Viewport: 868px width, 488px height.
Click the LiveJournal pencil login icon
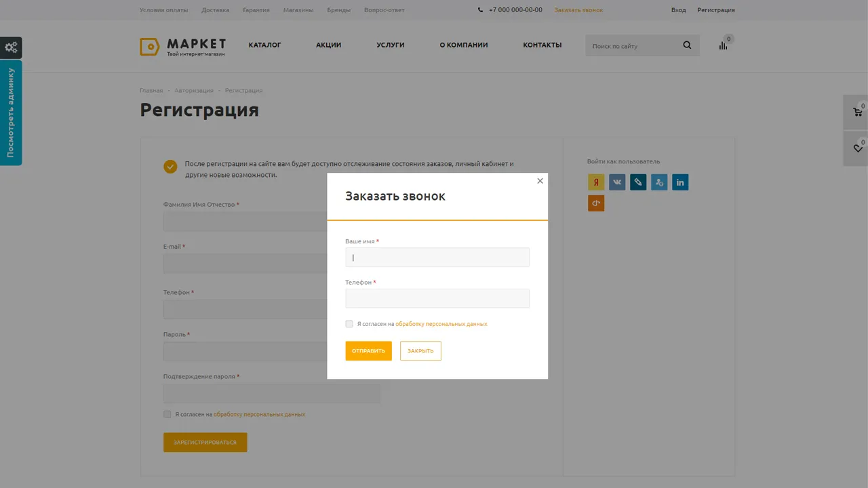(638, 182)
